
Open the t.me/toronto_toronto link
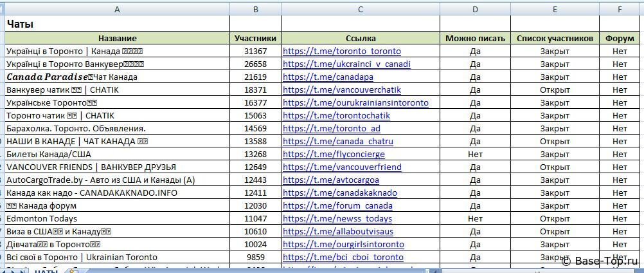click(x=341, y=51)
